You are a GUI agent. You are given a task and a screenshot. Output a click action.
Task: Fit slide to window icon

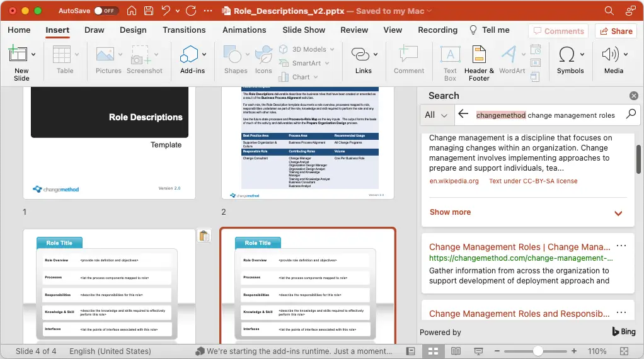[x=624, y=351]
